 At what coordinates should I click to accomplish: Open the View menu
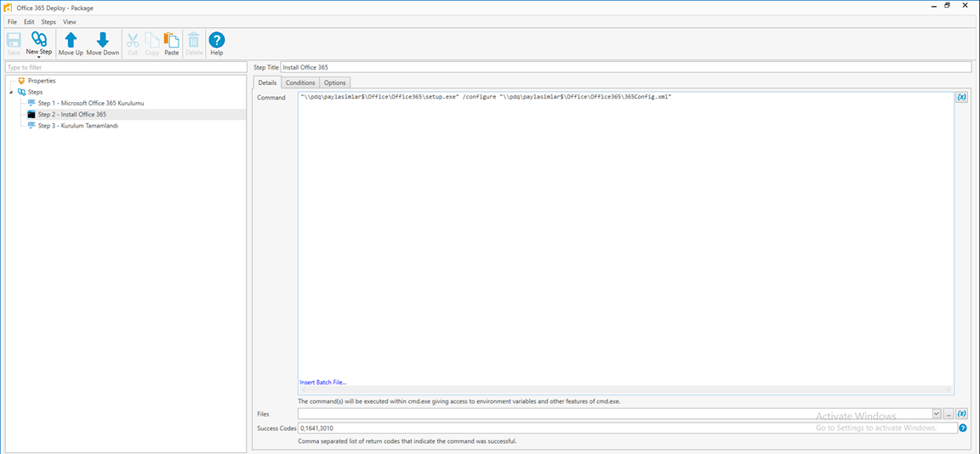click(x=70, y=22)
